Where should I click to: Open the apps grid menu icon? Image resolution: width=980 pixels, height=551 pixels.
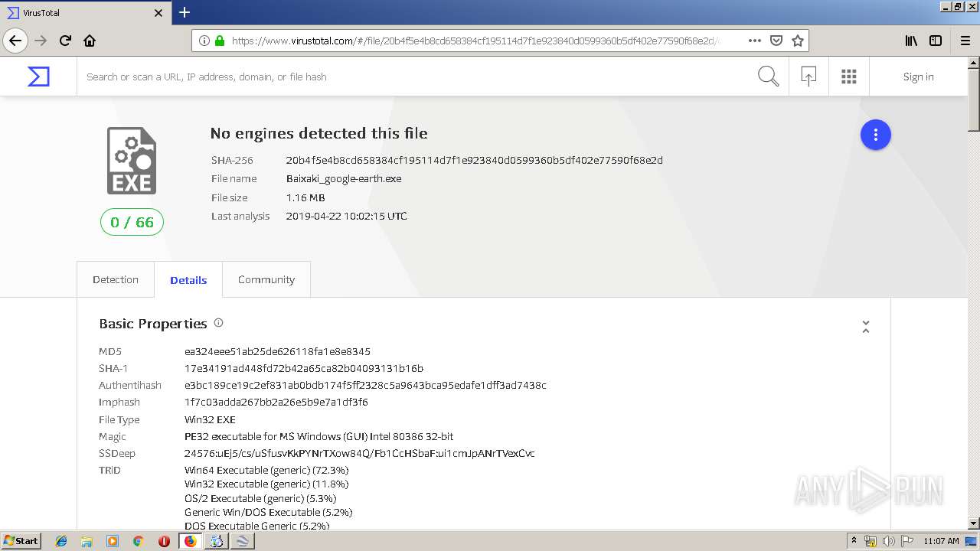tap(848, 77)
